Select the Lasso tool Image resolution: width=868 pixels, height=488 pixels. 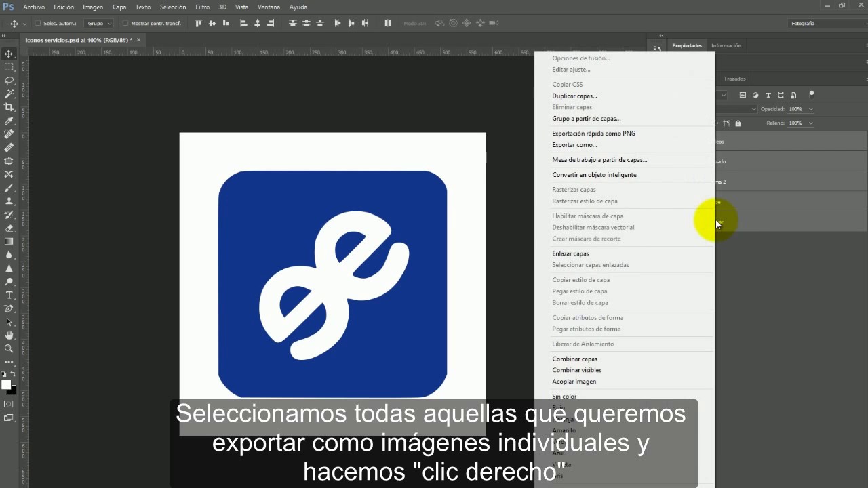coord(9,81)
